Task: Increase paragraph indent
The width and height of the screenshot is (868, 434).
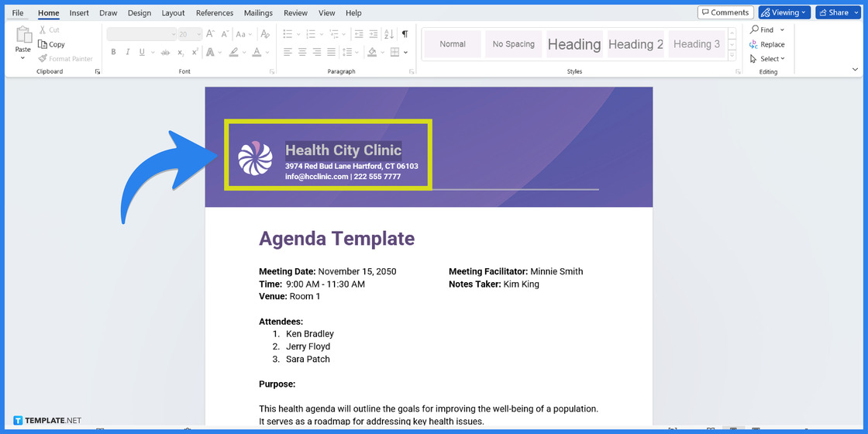Action: (x=374, y=34)
